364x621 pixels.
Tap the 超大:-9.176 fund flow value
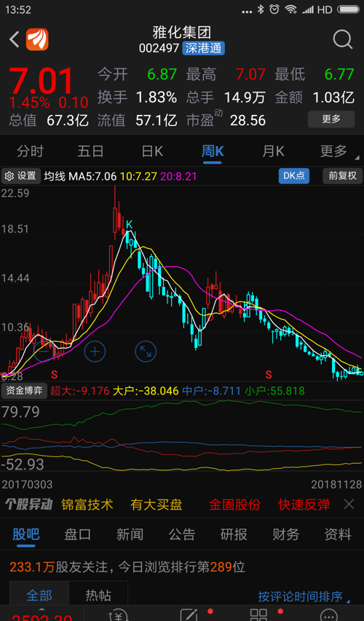click(80, 391)
